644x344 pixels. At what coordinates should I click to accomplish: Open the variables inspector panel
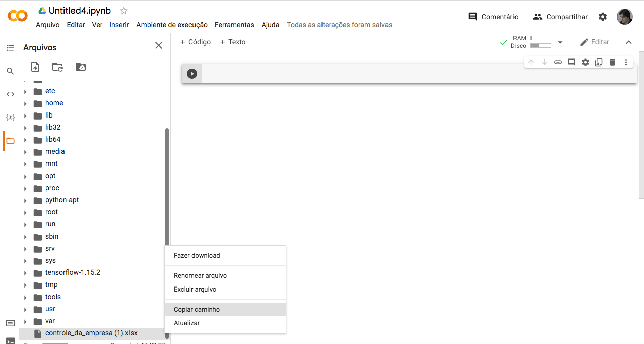coord(10,117)
